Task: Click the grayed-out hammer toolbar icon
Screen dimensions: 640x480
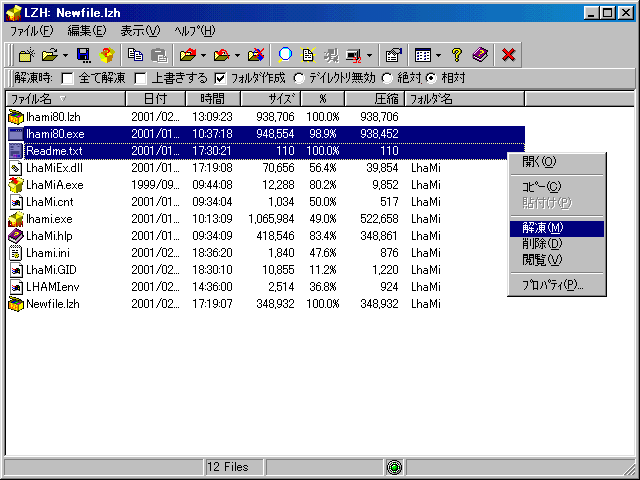Action: click(331, 55)
